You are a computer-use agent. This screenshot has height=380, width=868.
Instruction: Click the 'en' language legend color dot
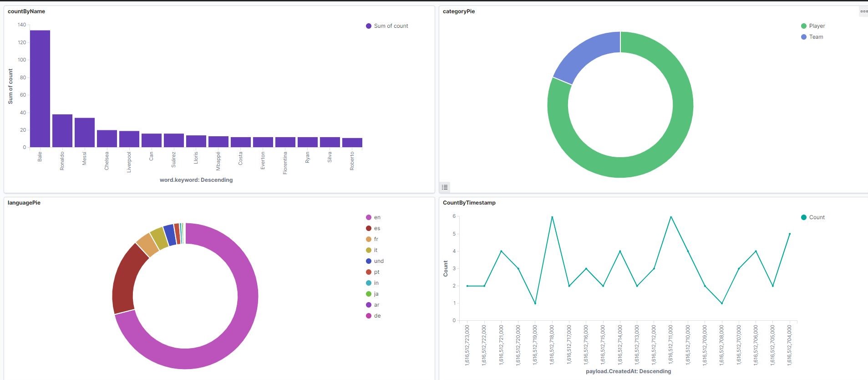point(369,217)
